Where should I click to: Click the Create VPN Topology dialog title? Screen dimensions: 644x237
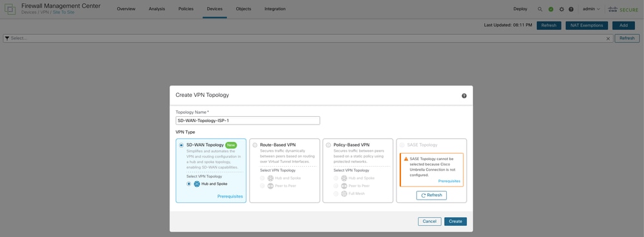[202, 95]
